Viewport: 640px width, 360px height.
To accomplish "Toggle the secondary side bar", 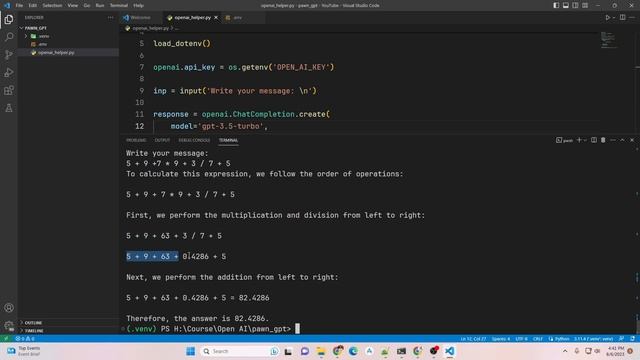I will coord(575,5).
